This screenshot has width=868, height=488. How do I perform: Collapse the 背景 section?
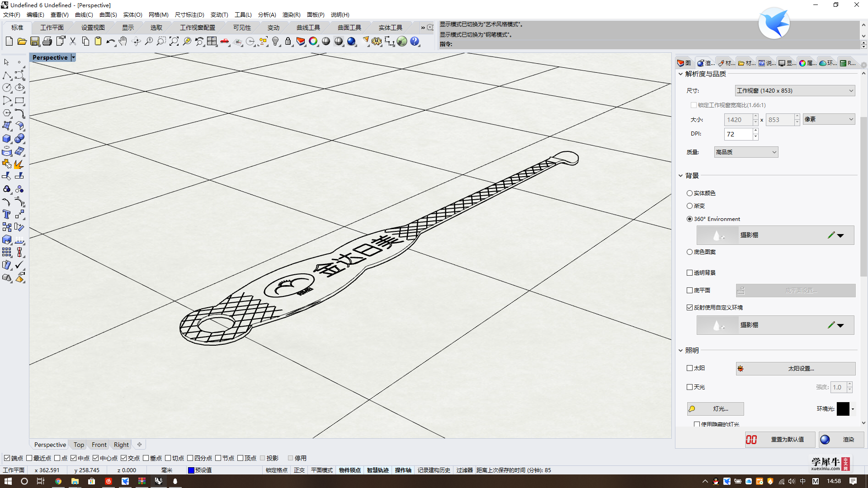pos(680,176)
